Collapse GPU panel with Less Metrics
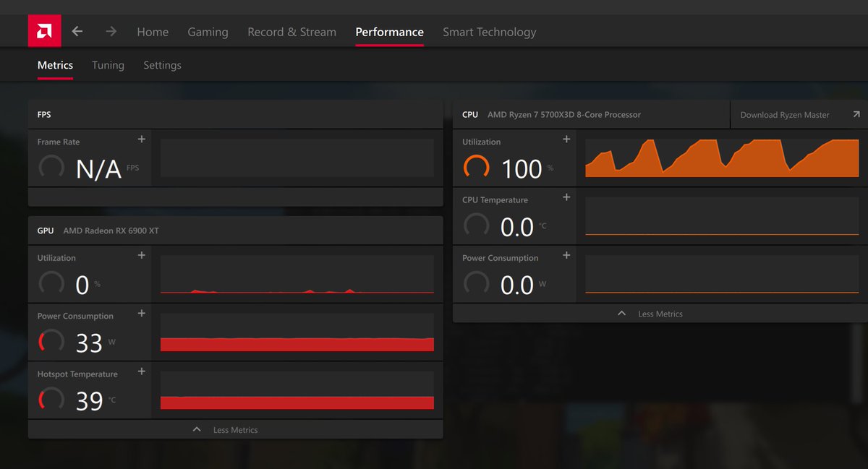The width and height of the screenshot is (868, 469). 235,429
